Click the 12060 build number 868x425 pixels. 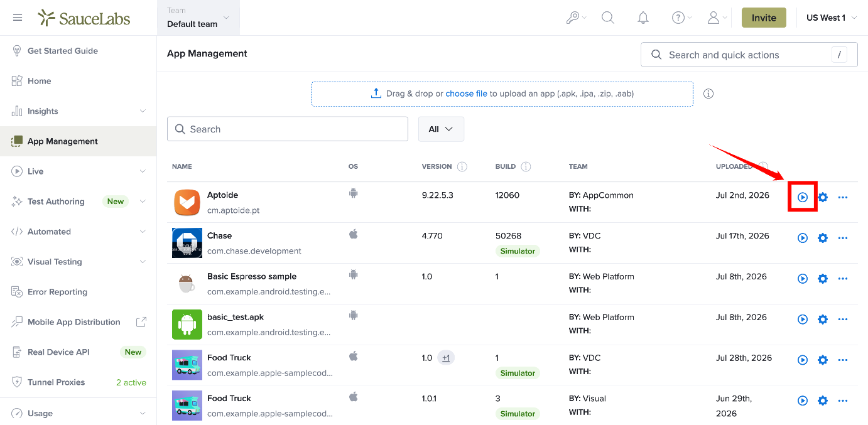coord(507,195)
